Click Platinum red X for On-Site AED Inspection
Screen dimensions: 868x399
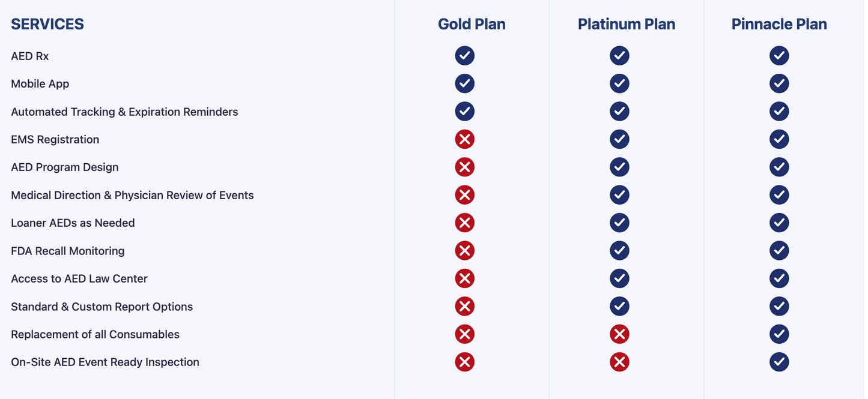[619, 362]
